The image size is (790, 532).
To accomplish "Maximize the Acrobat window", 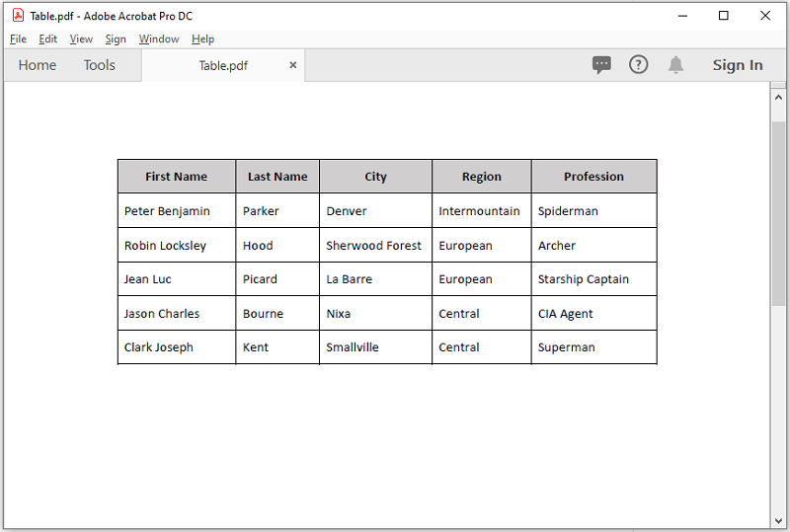I will pyautogui.click(x=724, y=16).
